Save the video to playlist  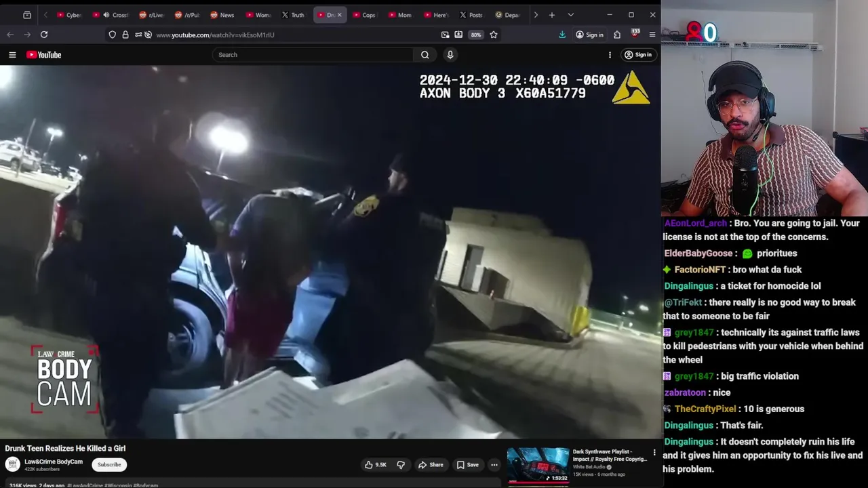click(x=467, y=465)
